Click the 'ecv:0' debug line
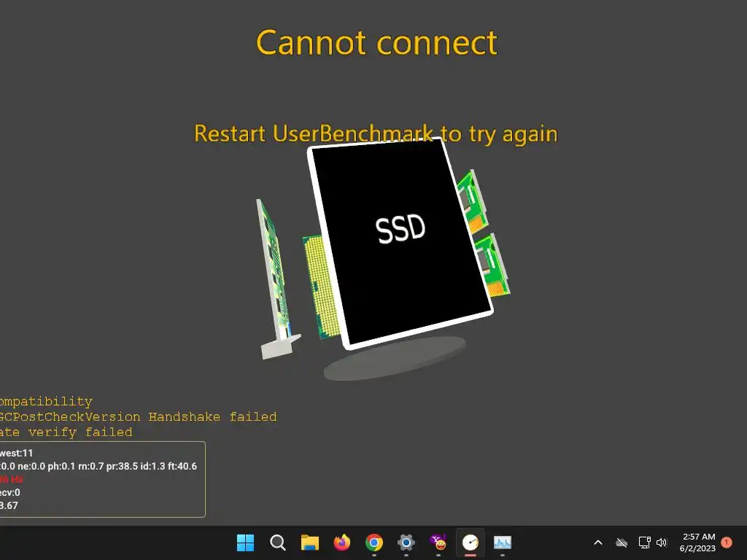This screenshot has height=560, width=747. (10, 492)
